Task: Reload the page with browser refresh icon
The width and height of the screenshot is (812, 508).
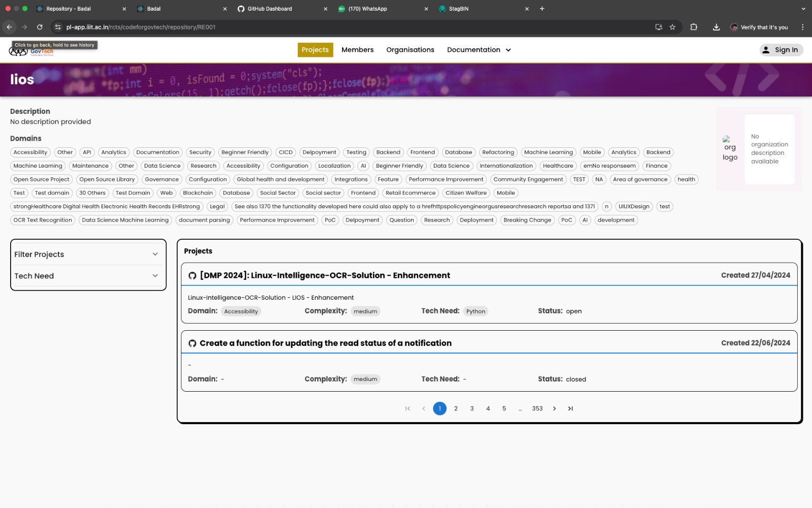Action: (x=40, y=27)
